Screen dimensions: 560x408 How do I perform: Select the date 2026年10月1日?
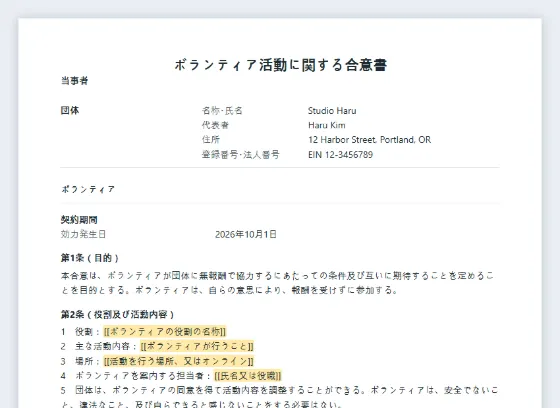click(246, 234)
